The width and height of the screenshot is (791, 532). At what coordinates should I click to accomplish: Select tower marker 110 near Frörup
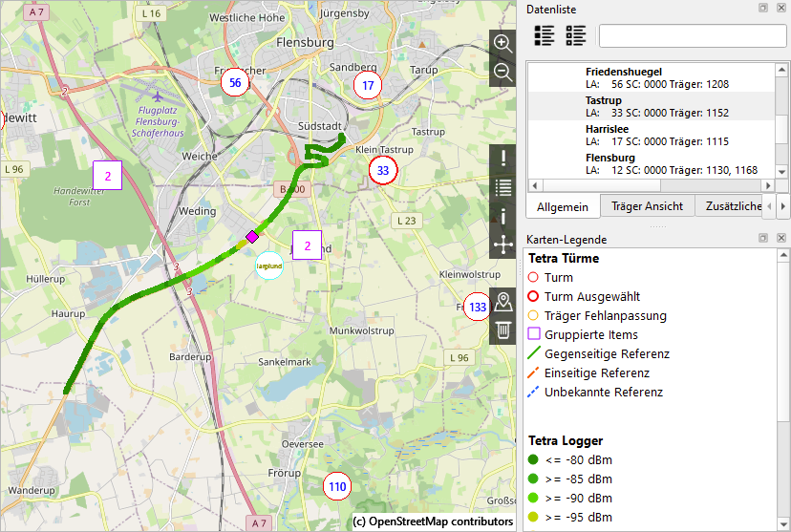point(336,486)
